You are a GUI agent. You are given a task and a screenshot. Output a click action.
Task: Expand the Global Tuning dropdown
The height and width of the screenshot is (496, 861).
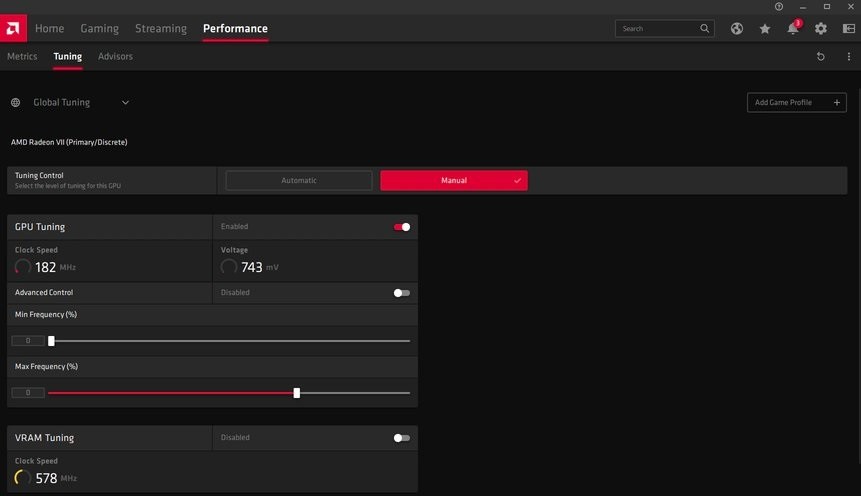(125, 102)
